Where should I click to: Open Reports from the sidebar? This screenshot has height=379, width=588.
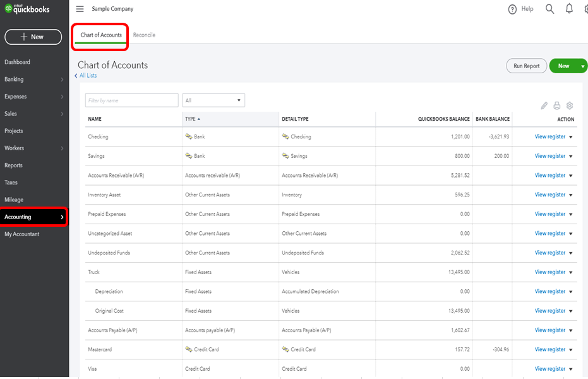click(x=13, y=165)
